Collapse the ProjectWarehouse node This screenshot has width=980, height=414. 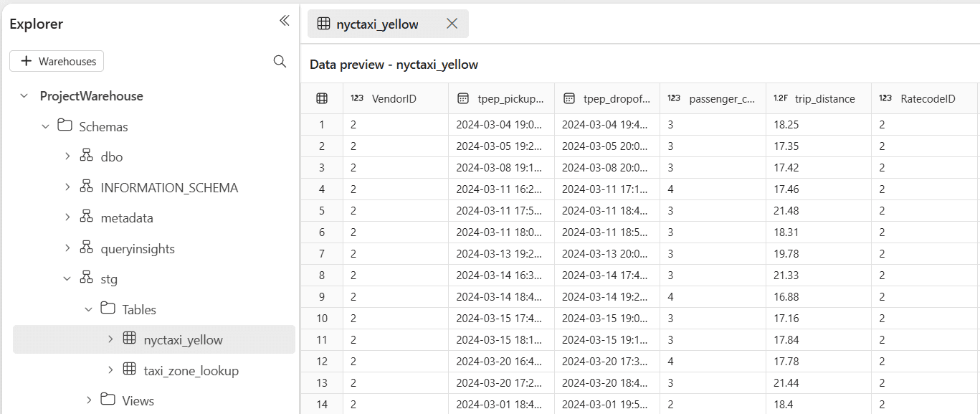pyautogui.click(x=24, y=96)
